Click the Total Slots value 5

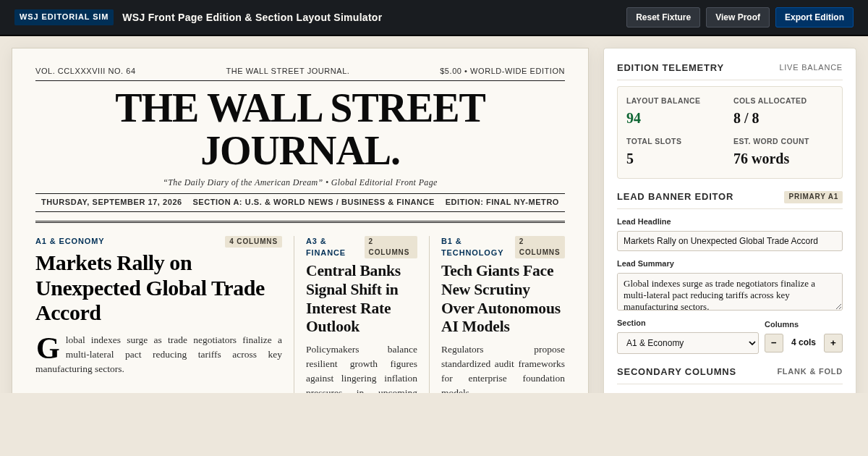630,159
